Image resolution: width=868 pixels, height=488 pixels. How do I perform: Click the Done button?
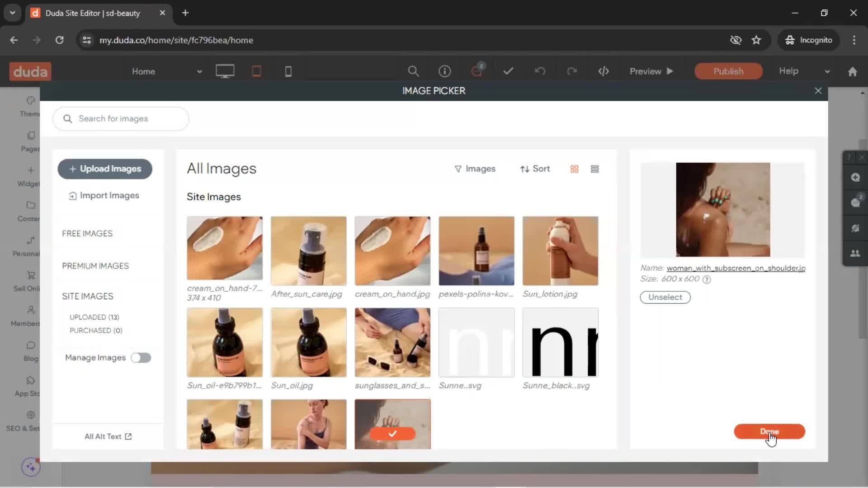point(769,432)
